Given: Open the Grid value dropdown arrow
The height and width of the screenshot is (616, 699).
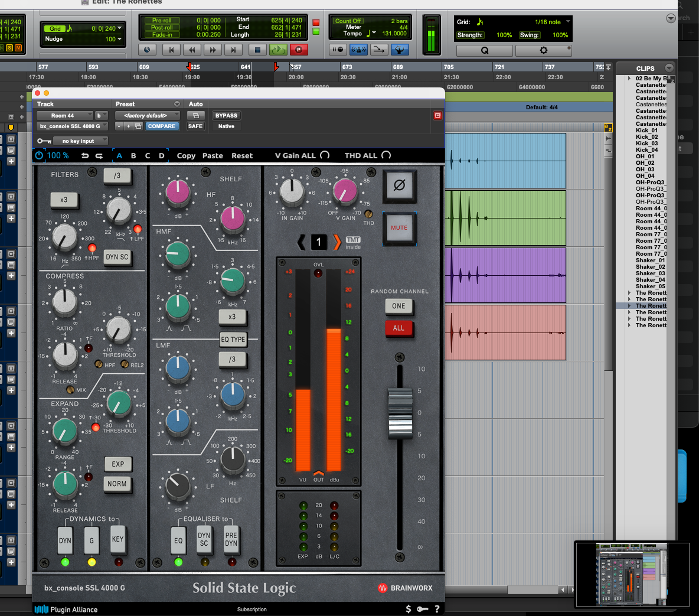Looking at the screenshot, I should coord(119,28).
